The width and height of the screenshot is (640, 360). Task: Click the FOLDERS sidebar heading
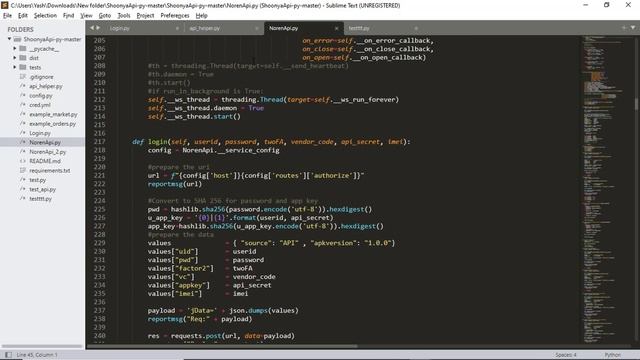coord(20,29)
